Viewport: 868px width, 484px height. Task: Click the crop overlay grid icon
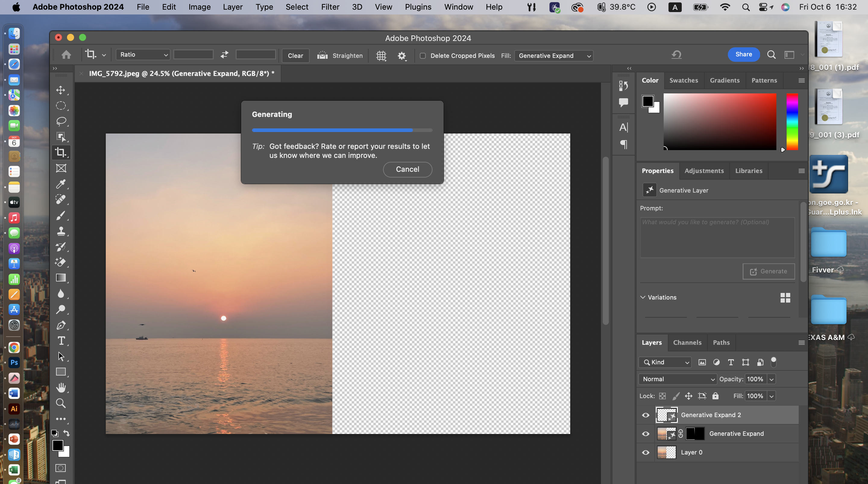click(x=381, y=56)
